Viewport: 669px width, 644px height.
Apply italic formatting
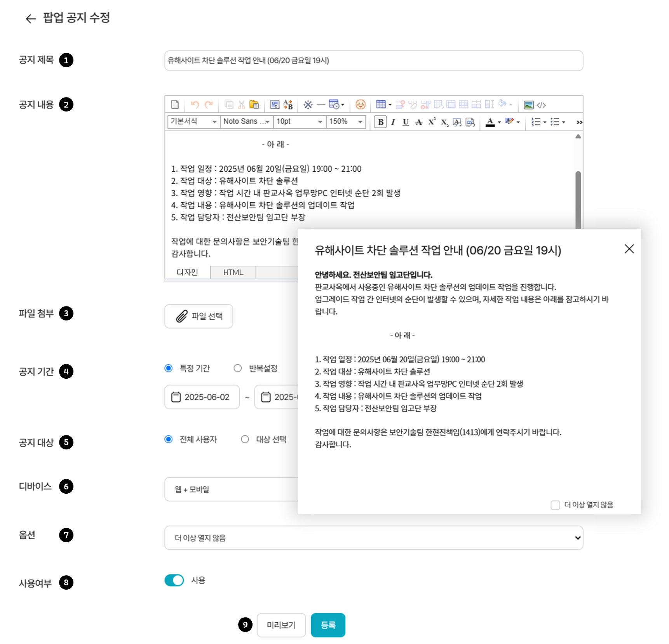coord(393,122)
